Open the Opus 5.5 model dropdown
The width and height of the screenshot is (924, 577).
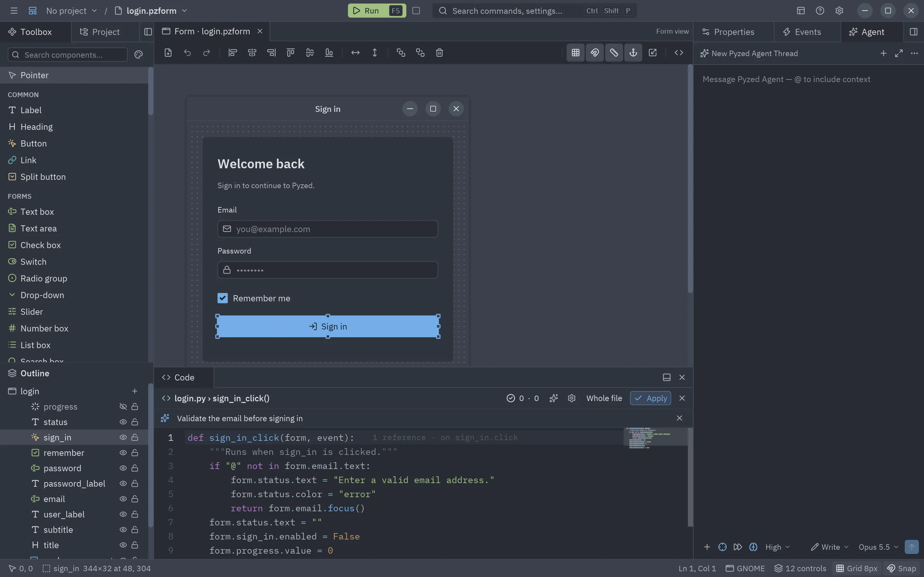[x=878, y=547]
